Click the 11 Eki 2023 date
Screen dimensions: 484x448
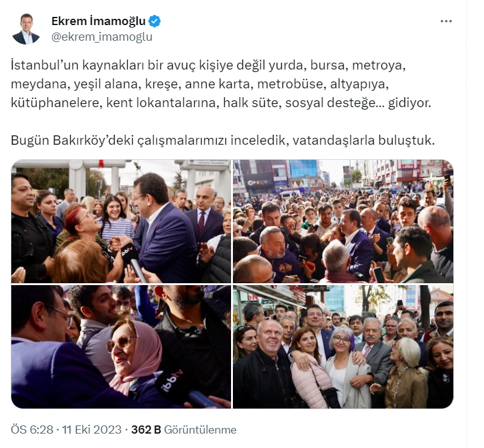(x=91, y=430)
